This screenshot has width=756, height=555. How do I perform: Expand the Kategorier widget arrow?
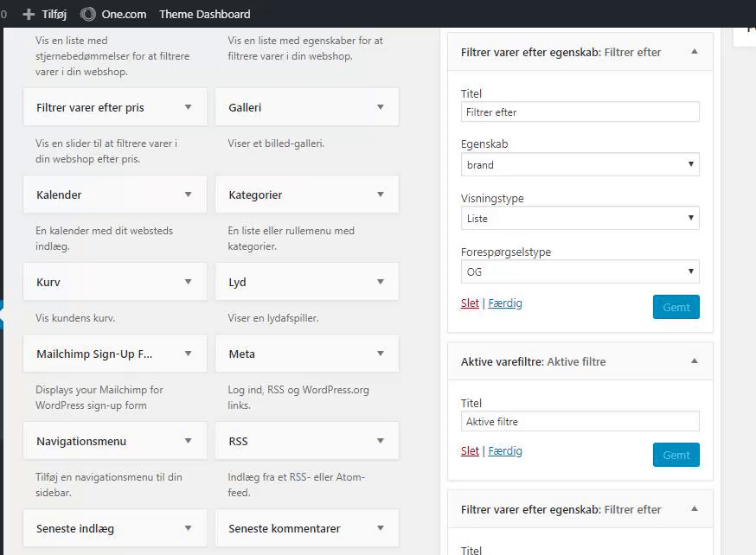coord(380,195)
